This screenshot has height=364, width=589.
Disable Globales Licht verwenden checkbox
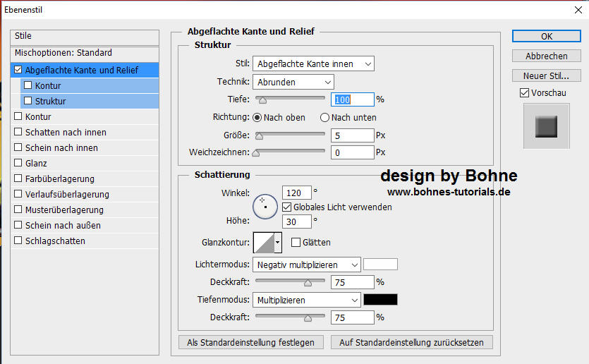pos(287,207)
